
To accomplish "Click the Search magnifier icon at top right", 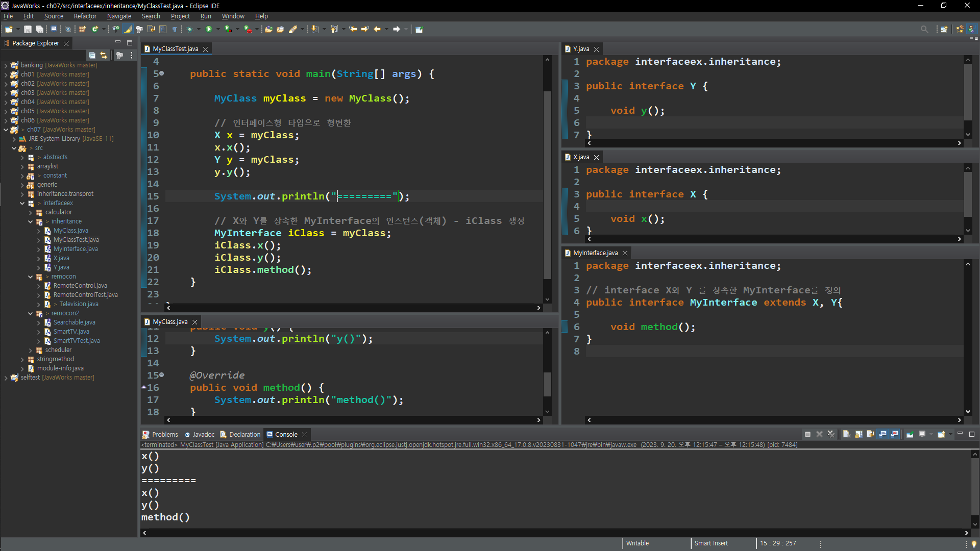I will [924, 29].
